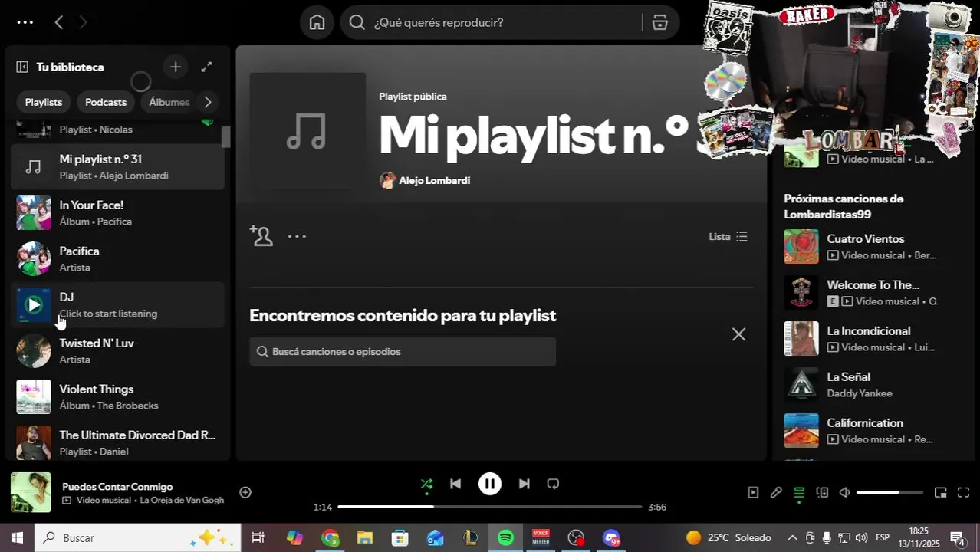Open Chrome from taskbar

pos(331,538)
